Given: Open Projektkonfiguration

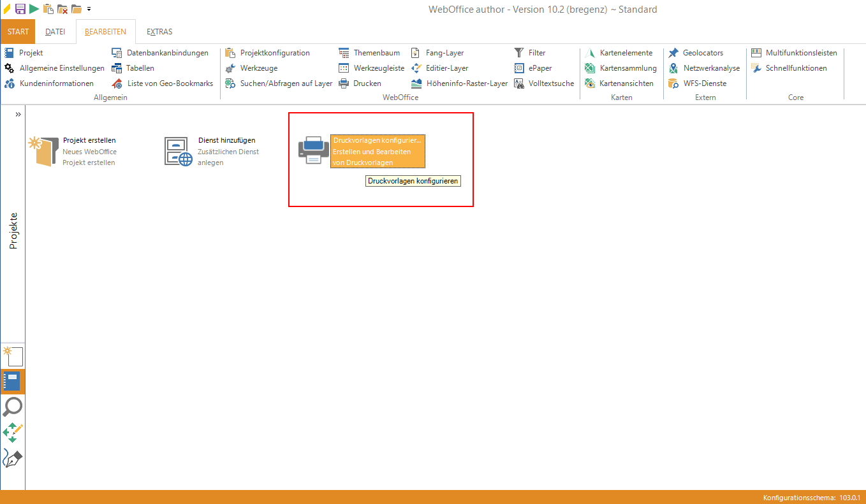Looking at the screenshot, I should (268, 53).
